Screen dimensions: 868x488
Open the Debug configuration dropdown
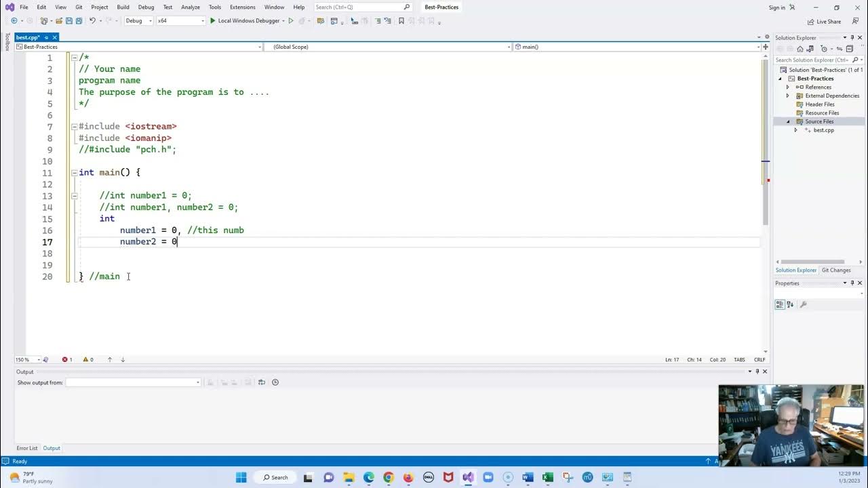tap(138, 21)
